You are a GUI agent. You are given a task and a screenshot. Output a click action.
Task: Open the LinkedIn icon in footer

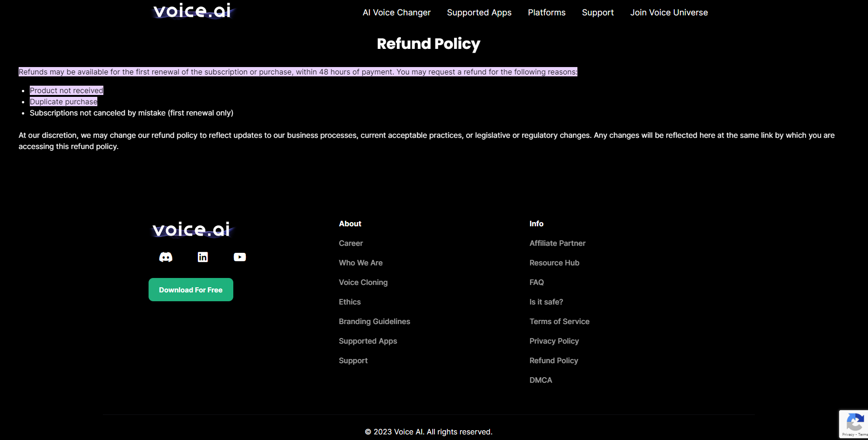tap(203, 257)
